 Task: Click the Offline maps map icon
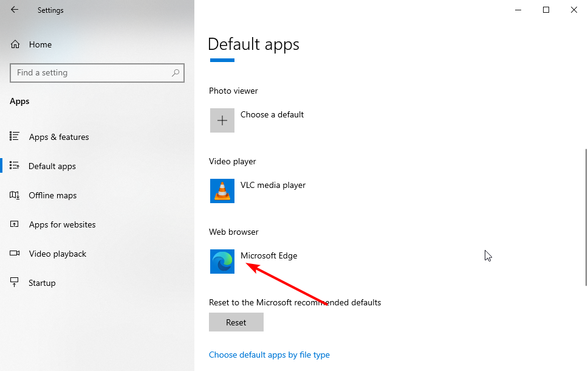click(14, 195)
